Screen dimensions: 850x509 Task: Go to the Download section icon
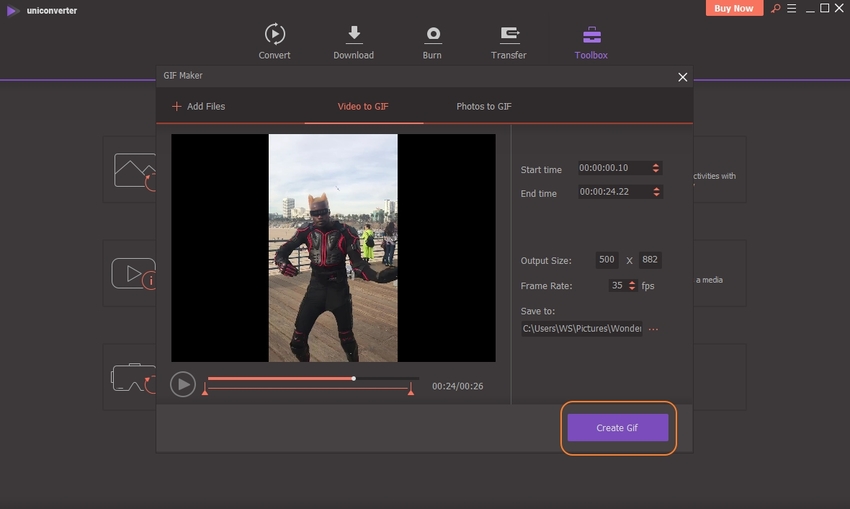coord(353,34)
